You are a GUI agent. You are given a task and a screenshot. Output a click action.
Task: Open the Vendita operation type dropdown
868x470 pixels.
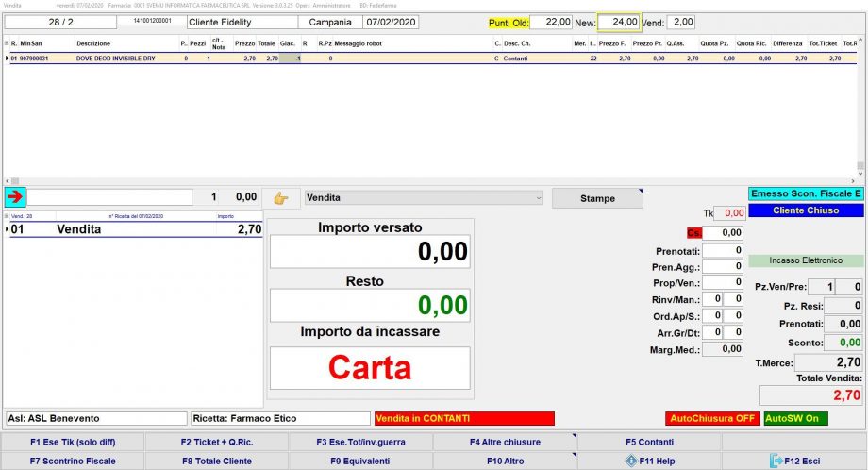click(424, 198)
